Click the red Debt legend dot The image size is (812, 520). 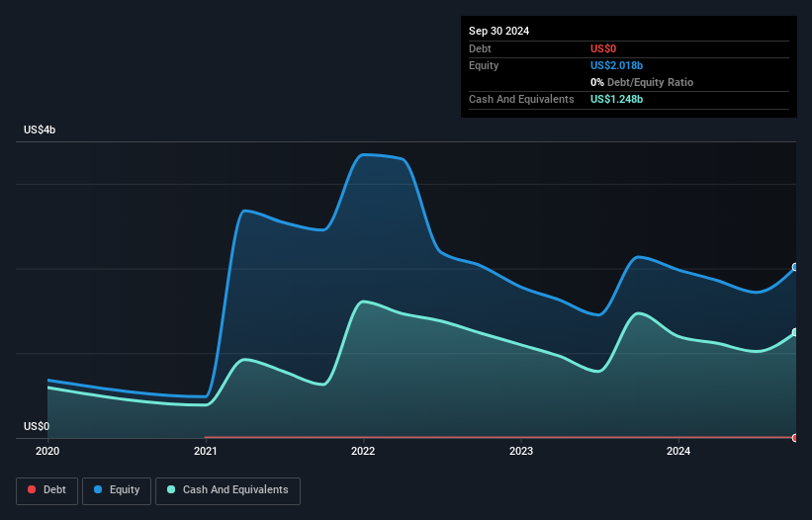tap(32, 489)
